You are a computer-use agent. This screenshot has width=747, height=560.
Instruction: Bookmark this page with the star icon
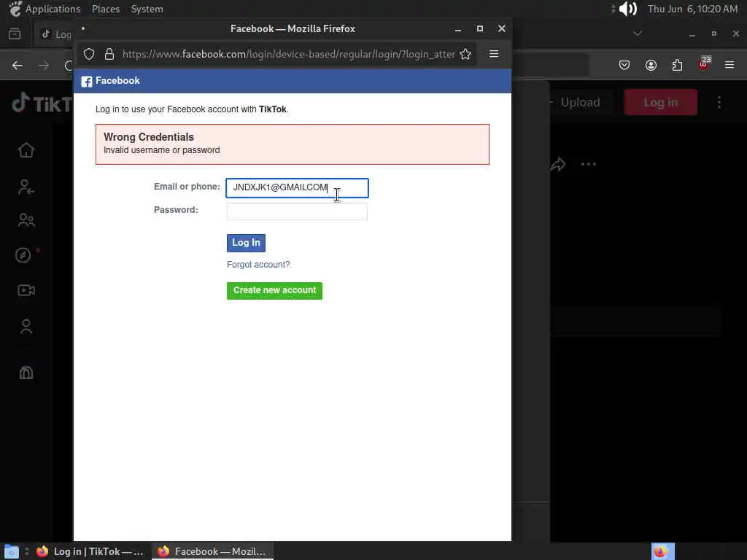465,54
